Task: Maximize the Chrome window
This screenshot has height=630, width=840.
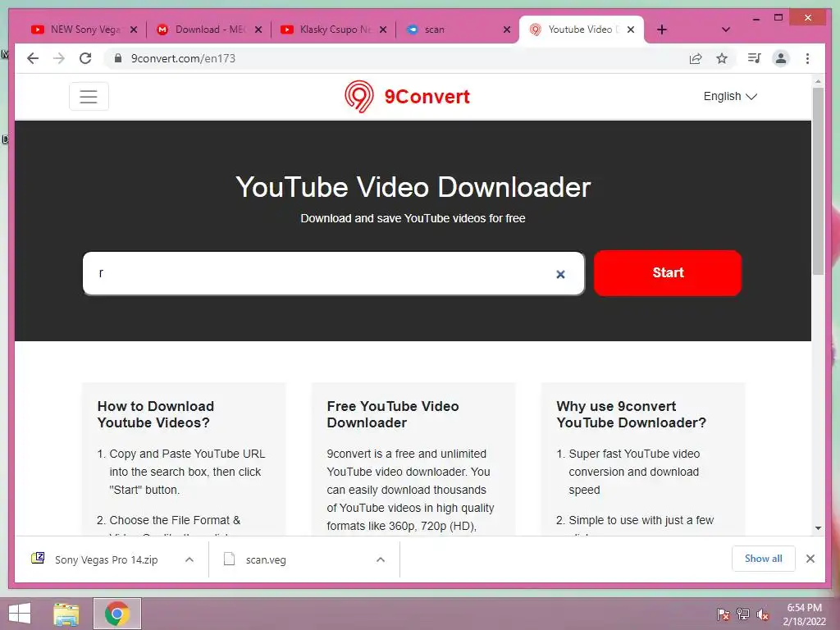Action: tap(778, 18)
